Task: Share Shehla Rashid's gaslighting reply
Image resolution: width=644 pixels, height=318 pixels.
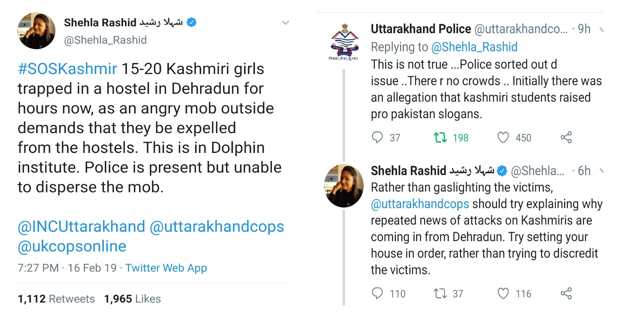Action: click(566, 293)
